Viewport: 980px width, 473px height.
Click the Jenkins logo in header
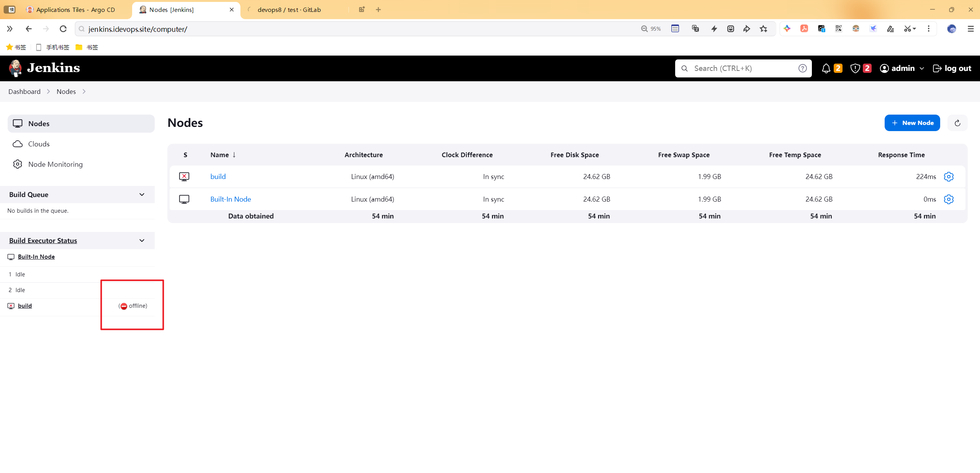44,68
